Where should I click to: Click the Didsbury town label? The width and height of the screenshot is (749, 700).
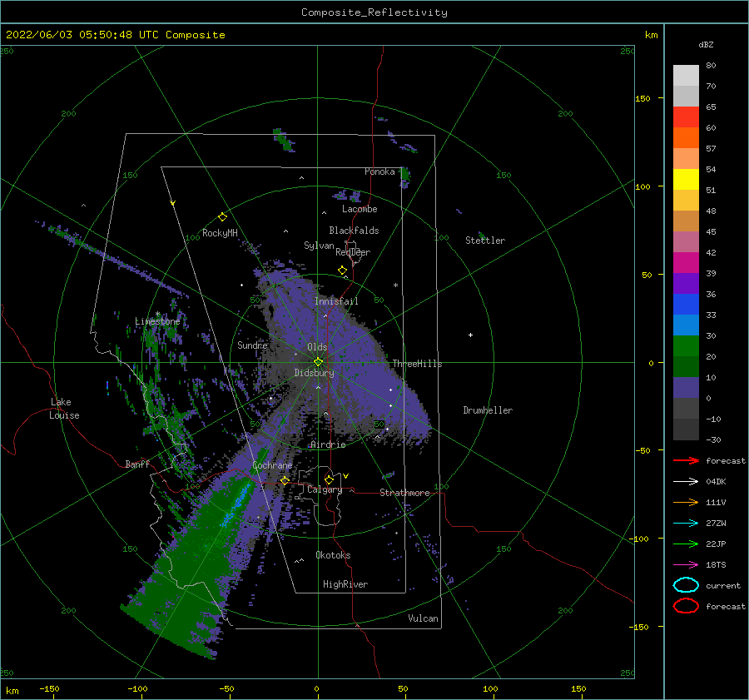314,373
